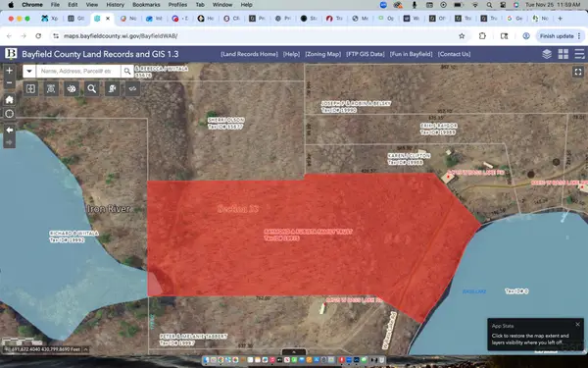Open the History menu in menu bar
The image size is (588, 368).
click(115, 5)
